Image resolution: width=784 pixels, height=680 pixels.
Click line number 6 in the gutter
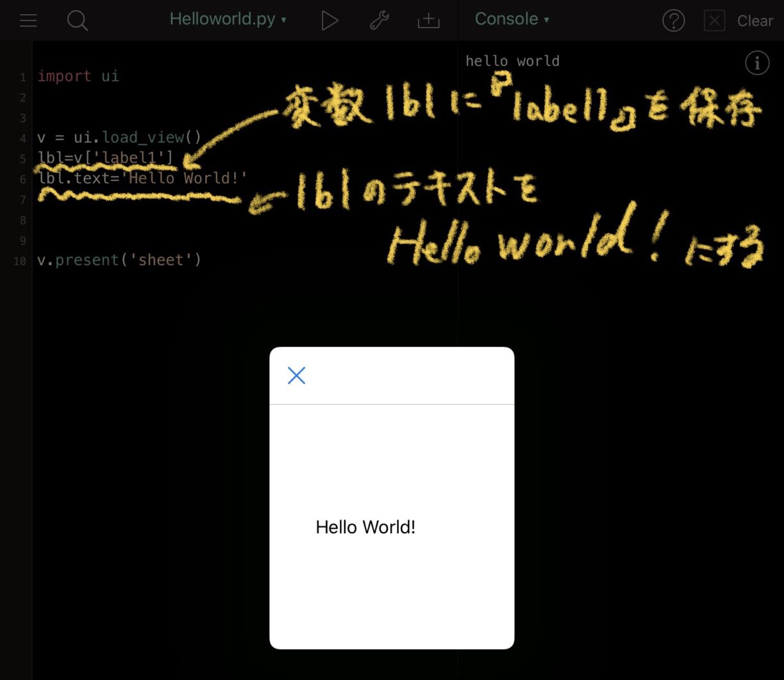(22, 179)
